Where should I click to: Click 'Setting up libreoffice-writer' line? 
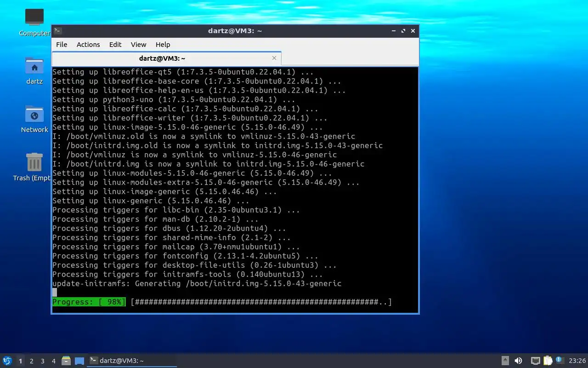[x=190, y=118]
